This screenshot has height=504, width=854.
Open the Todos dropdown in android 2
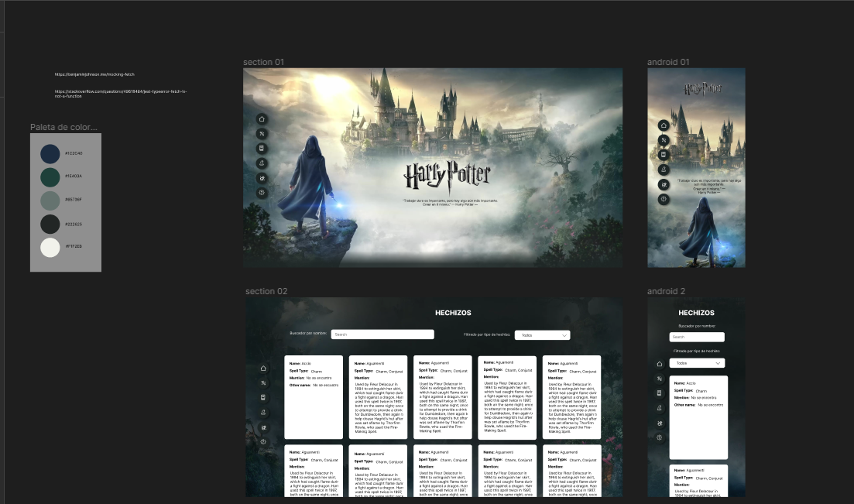tap(697, 363)
